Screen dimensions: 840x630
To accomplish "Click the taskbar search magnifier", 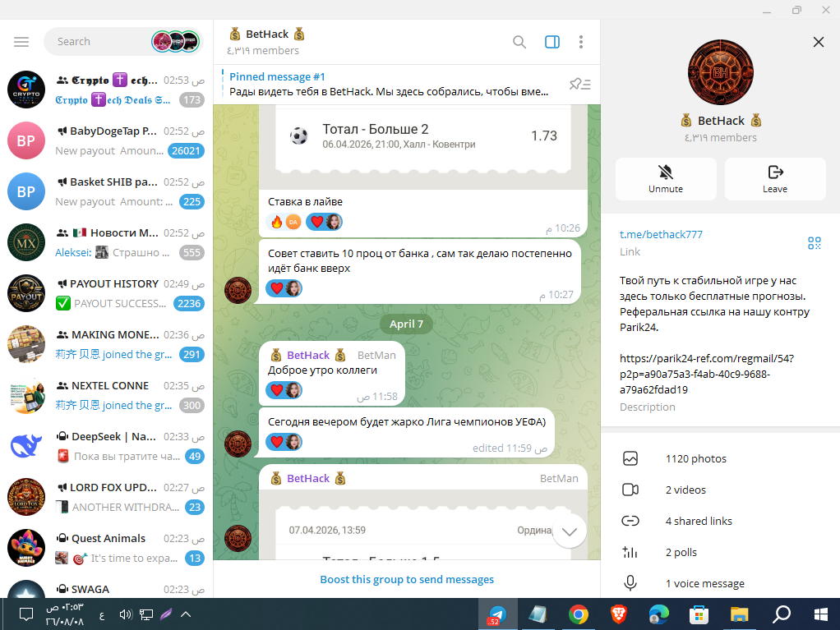I will [x=781, y=614].
